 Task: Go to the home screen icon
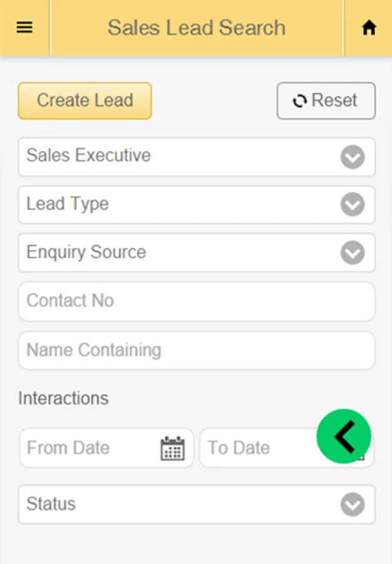click(x=369, y=28)
